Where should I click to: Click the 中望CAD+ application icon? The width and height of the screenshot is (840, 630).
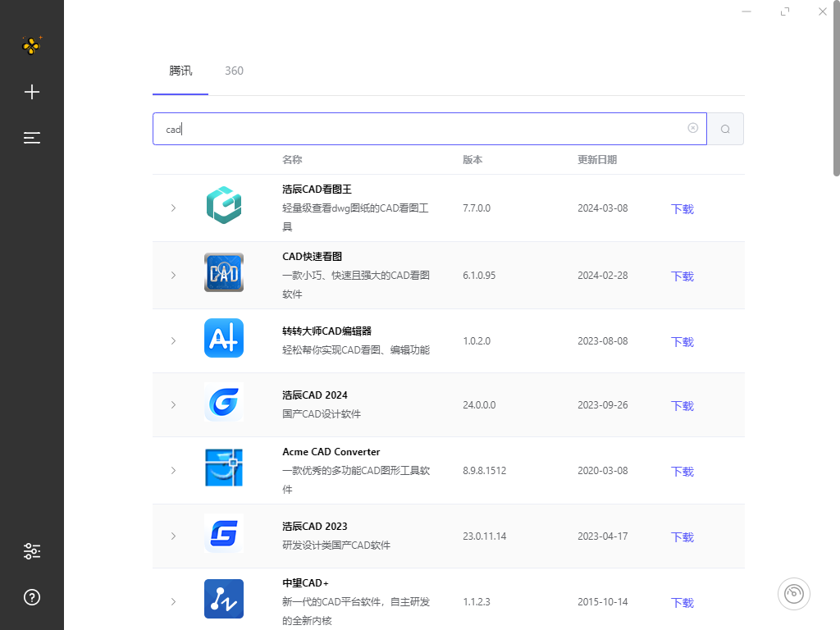point(223,599)
